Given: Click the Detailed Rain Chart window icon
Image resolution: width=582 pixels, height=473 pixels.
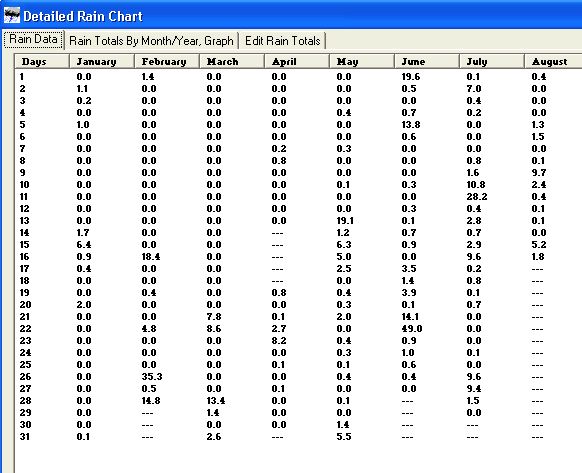Looking at the screenshot, I should click(12, 15).
